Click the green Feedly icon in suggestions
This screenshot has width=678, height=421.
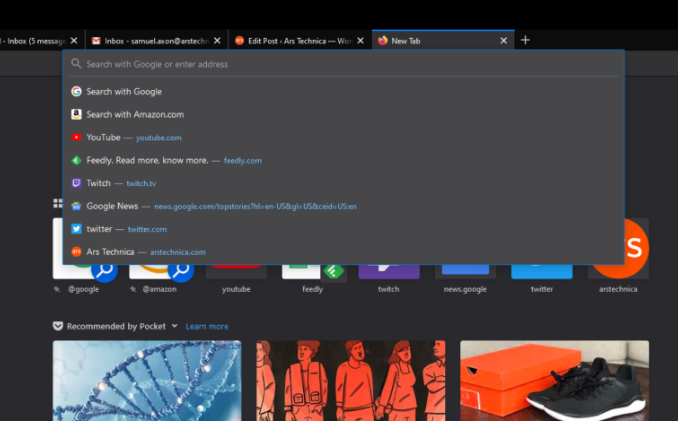(76, 160)
